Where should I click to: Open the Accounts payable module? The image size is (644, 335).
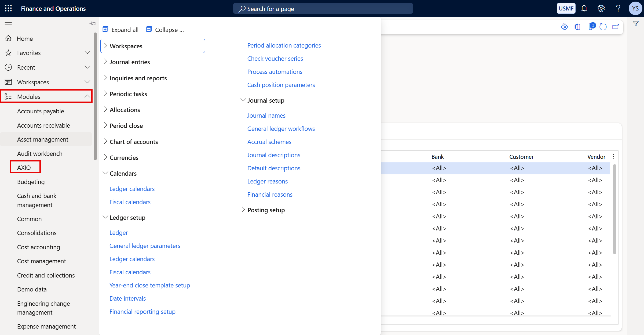(41, 111)
